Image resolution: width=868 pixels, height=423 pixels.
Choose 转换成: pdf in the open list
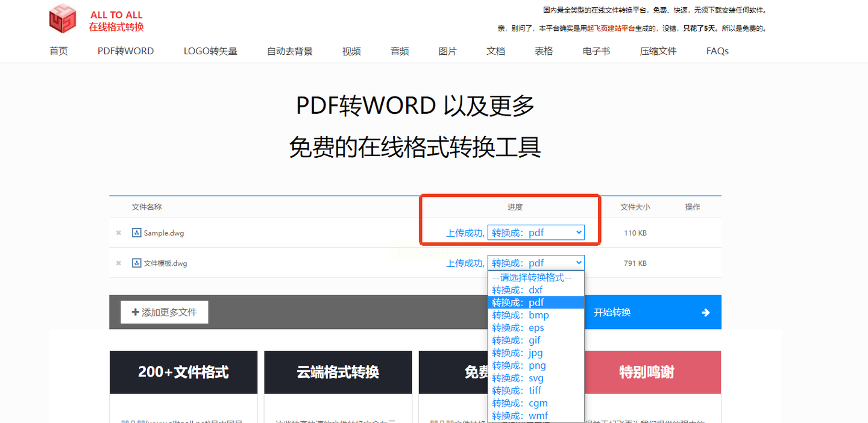(x=536, y=302)
